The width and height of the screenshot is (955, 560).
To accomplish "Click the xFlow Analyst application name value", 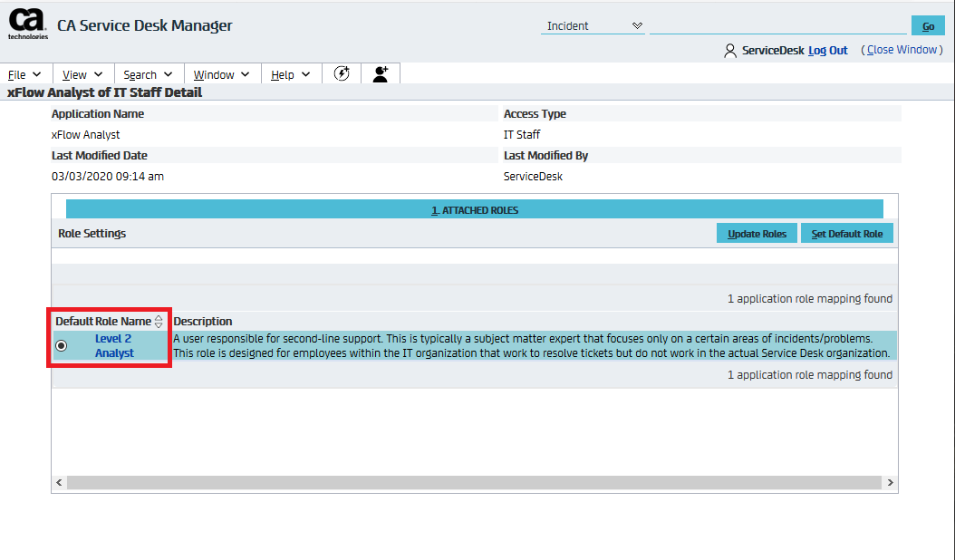I will tap(86, 135).
